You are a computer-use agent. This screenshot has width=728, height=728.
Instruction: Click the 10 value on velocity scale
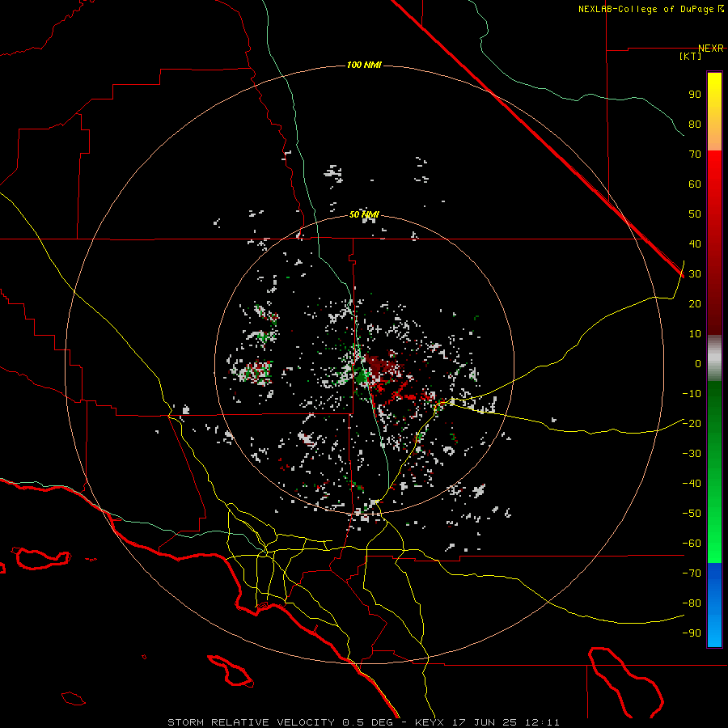pos(695,334)
